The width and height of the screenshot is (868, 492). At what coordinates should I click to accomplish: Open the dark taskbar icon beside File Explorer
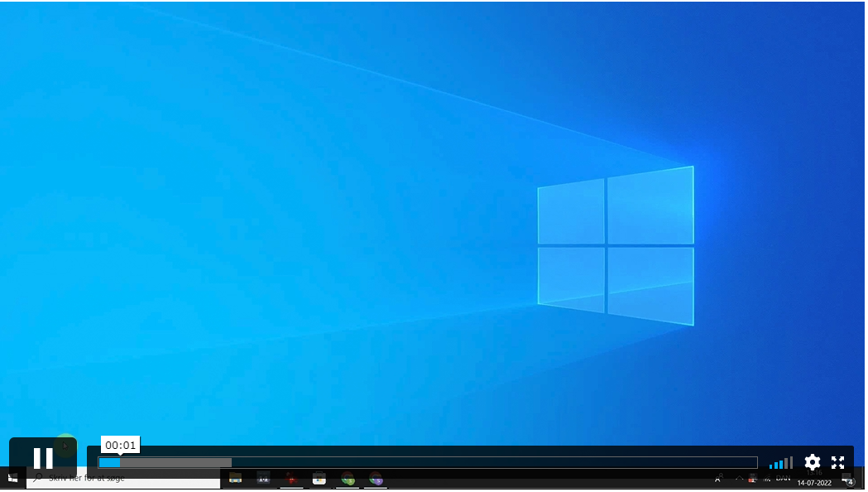click(x=263, y=478)
